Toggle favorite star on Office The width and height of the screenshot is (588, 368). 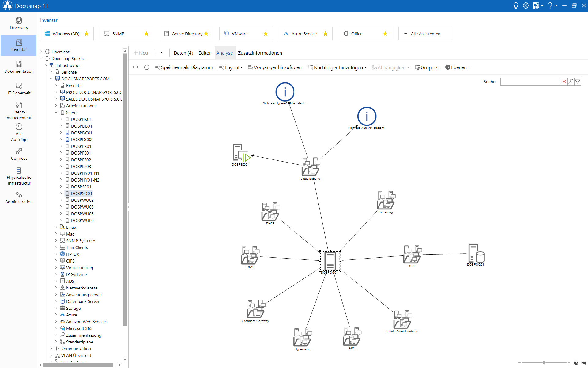pyautogui.click(x=385, y=34)
